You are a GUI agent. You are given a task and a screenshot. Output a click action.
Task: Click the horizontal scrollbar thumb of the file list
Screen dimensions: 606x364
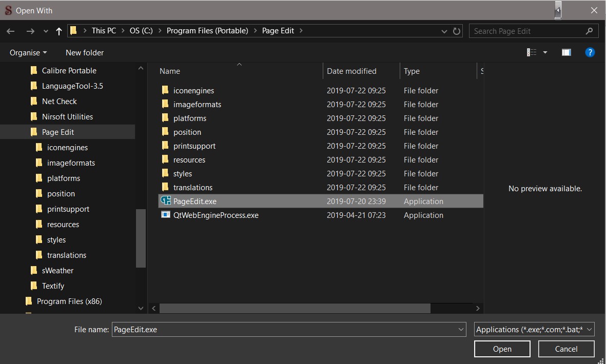295,309
